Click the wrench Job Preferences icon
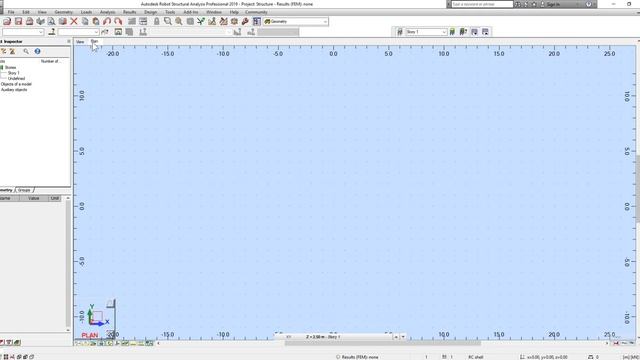This screenshot has width=640, height=360. [245, 21]
